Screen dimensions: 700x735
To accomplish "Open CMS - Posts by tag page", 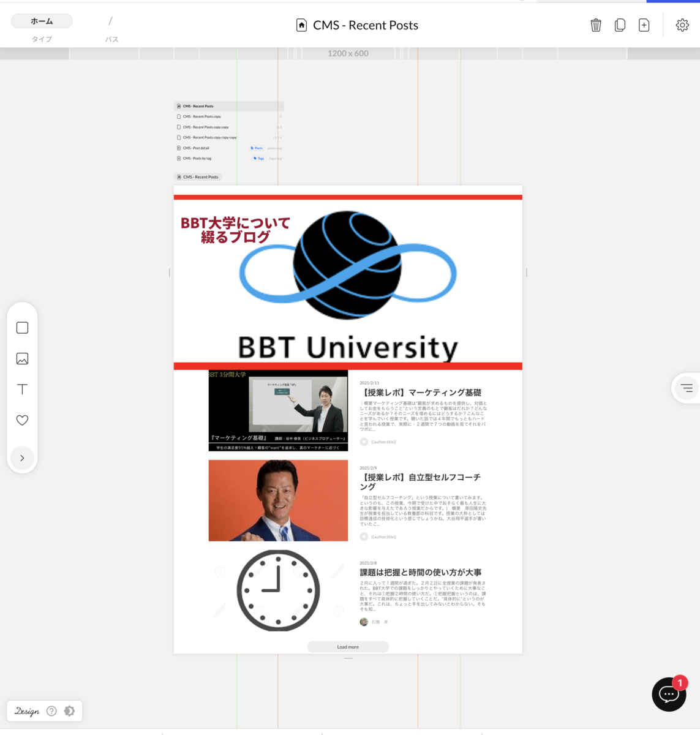I will [x=228, y=158].
